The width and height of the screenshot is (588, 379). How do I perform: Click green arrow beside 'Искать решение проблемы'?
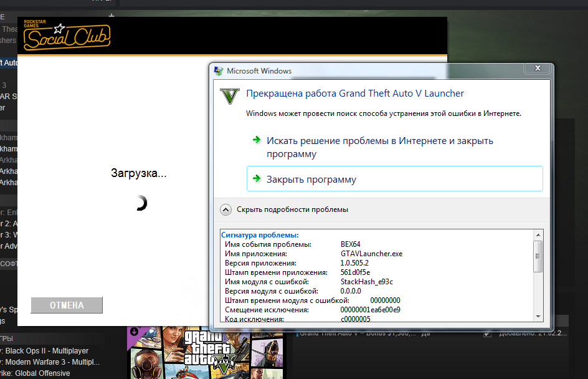click(257, 140)
